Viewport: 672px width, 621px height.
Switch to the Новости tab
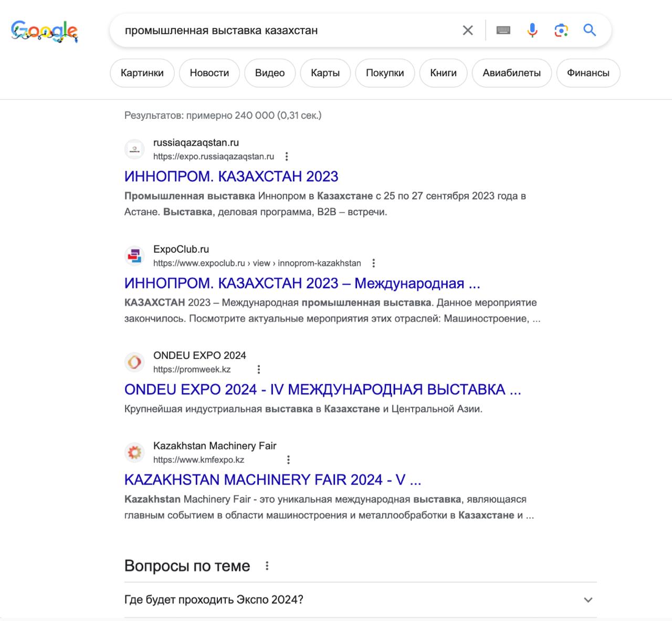tap(209, 73)
